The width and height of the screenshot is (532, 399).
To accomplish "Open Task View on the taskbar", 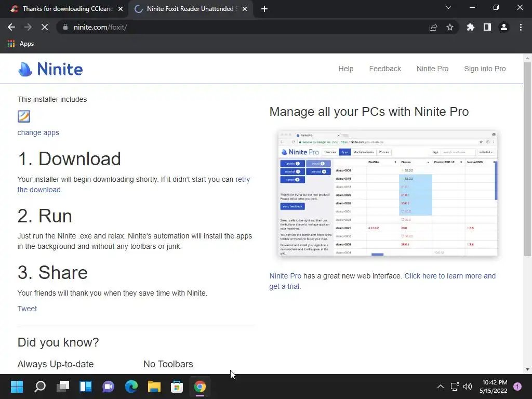I will pos(63,387).
